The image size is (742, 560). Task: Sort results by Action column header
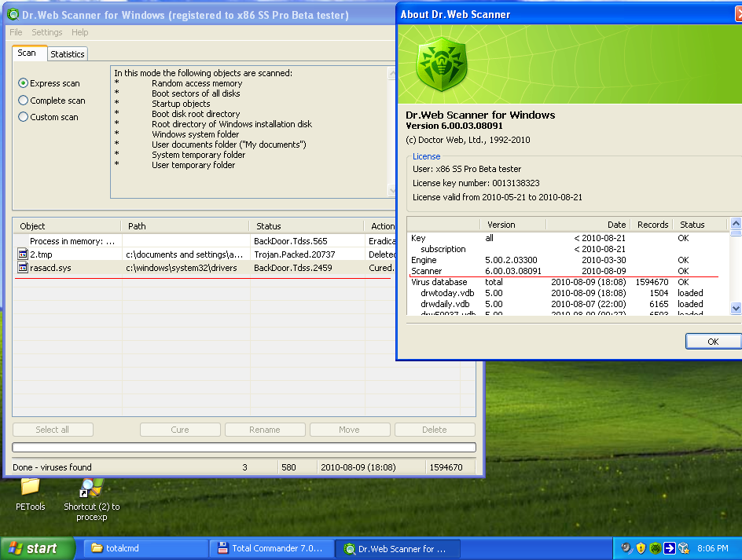pyautogui.click(x=380, y=226)
